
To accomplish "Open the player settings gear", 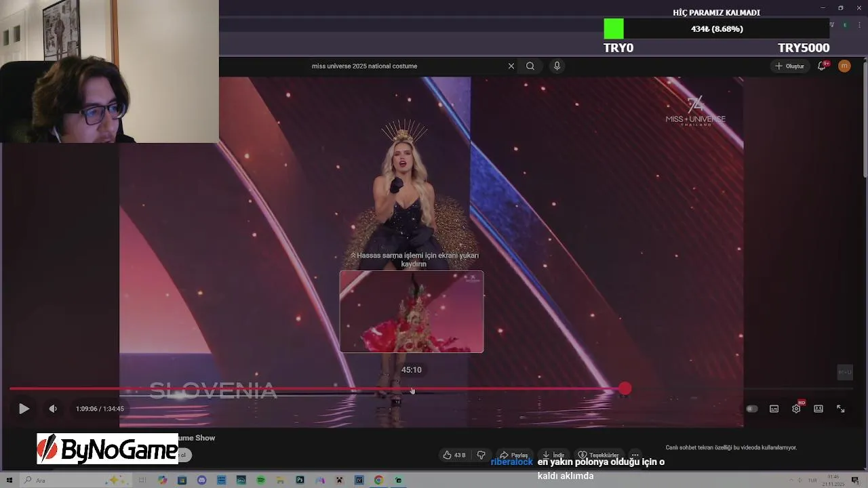I will coord(796,409).
